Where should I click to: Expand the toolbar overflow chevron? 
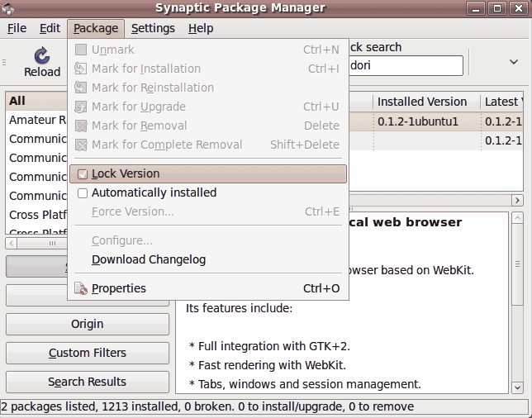click(x=514, y=62)
